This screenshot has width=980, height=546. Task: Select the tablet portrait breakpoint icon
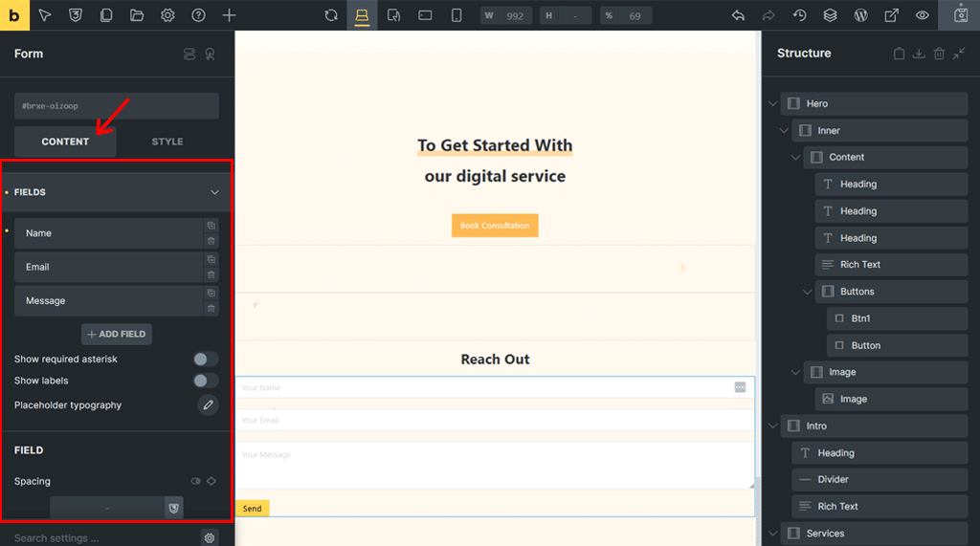(x=393, y=15)
